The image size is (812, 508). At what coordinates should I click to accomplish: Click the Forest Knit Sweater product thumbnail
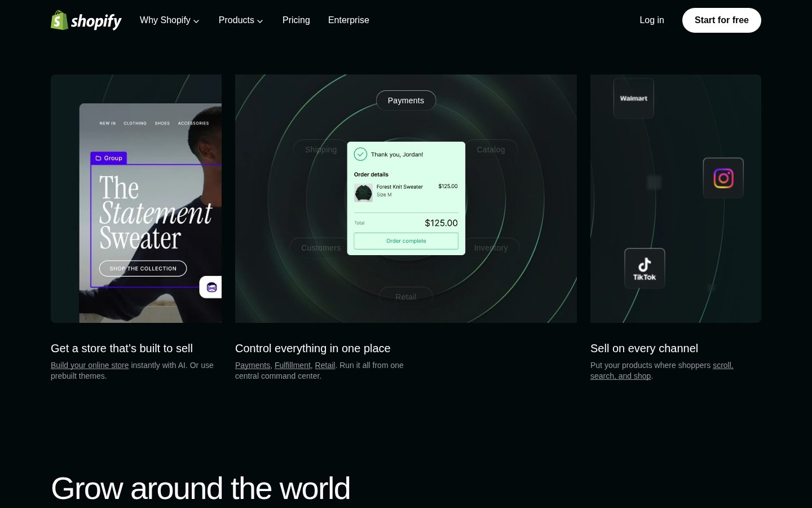pos(363,192)
